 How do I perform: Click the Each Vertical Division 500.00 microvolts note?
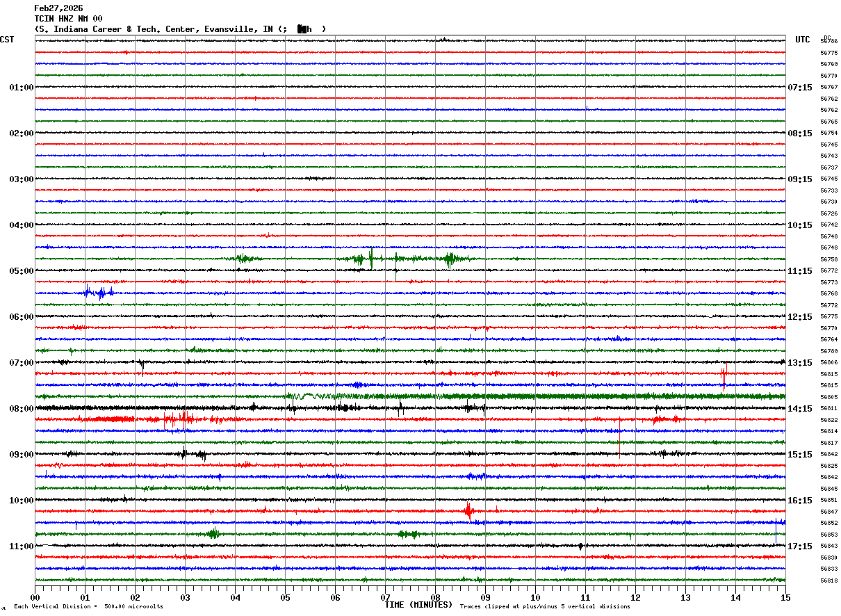88,607
